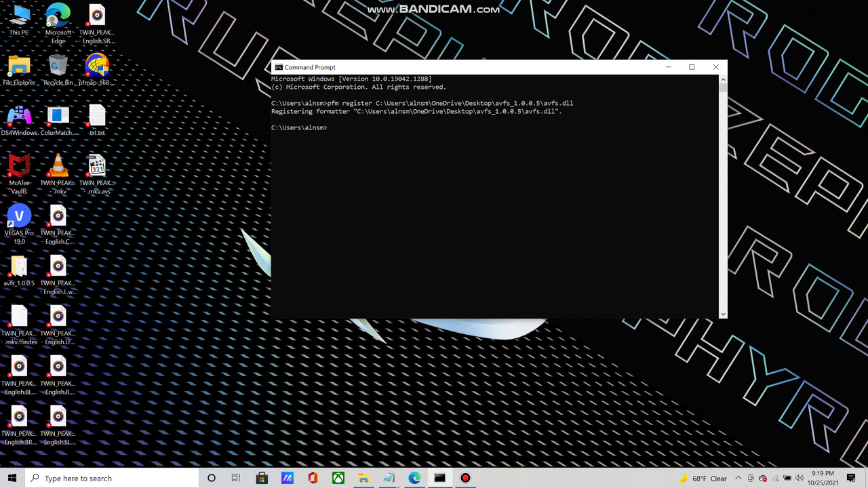This screenshot has width=868, height=488.
Task: Click the final C:\Users\alnsm> prompt
Action: tap(299, 127)
